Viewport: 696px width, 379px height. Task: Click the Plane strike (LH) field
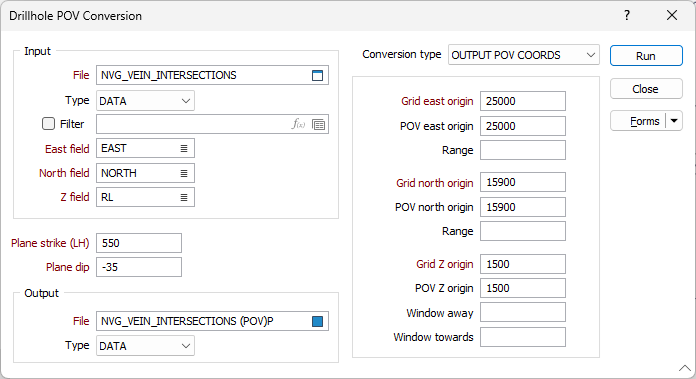(x=139, y=243)
